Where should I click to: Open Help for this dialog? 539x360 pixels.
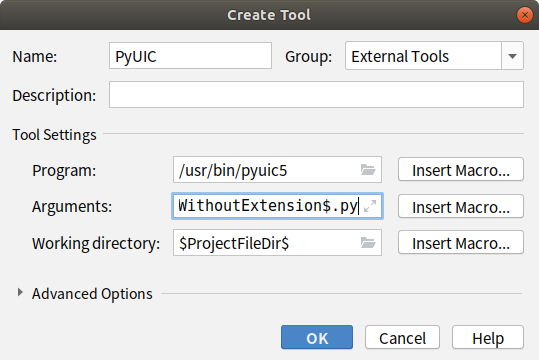488,338
